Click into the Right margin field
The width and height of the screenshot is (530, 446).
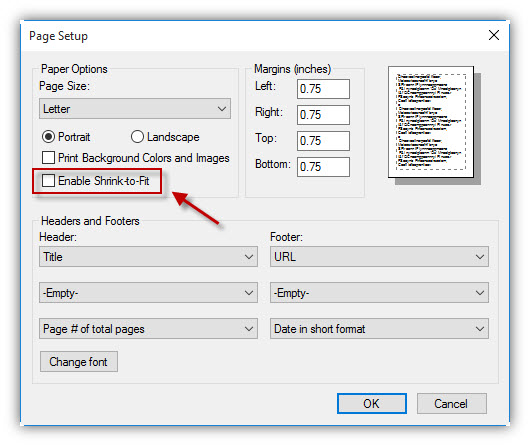(x=323, y=115)
